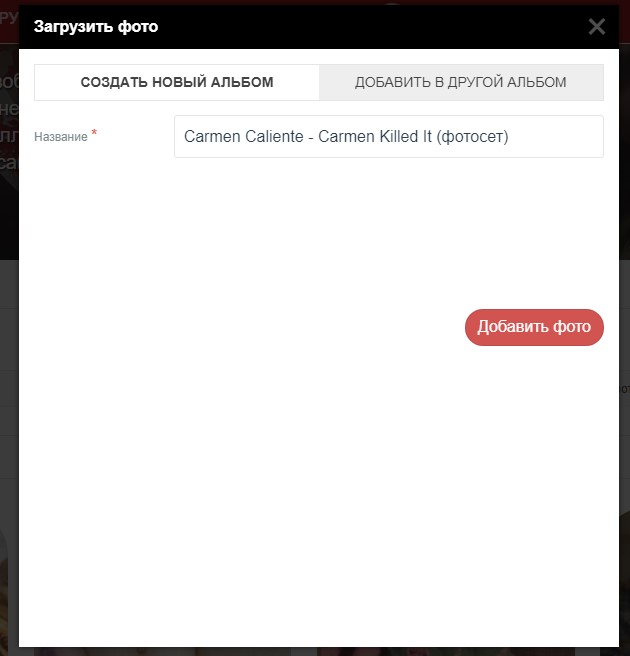630x656 pixels.
Task: Click the Название field label
Action: (61, 137)
